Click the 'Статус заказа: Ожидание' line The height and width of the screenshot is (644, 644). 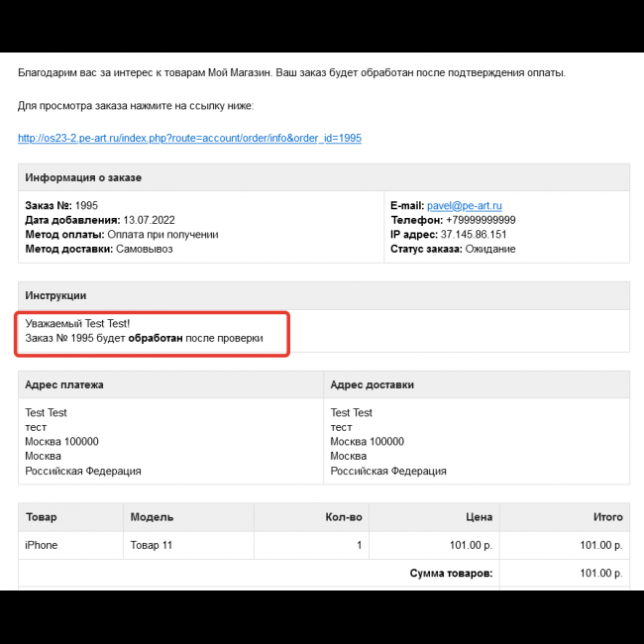pyautogui.click(x=453, y=250)
